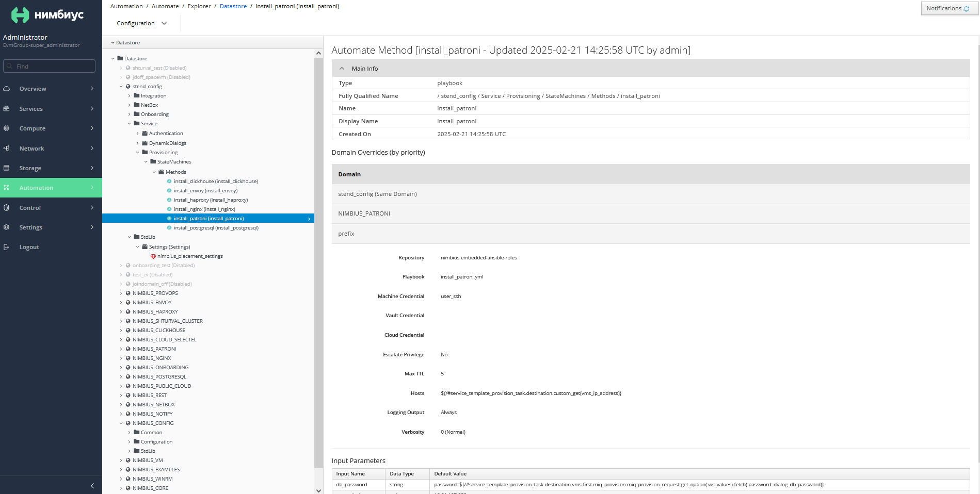Select install_postgresql method in tree

(x=216, y=227)
